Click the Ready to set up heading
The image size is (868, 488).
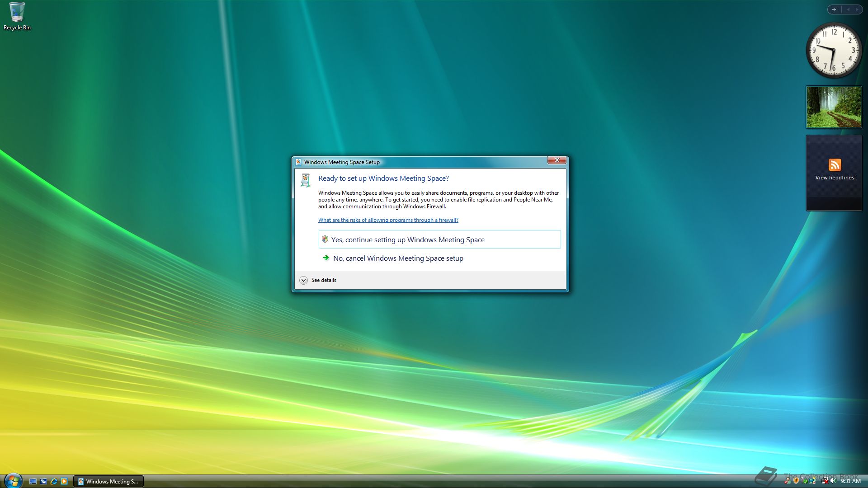point(383,178)
